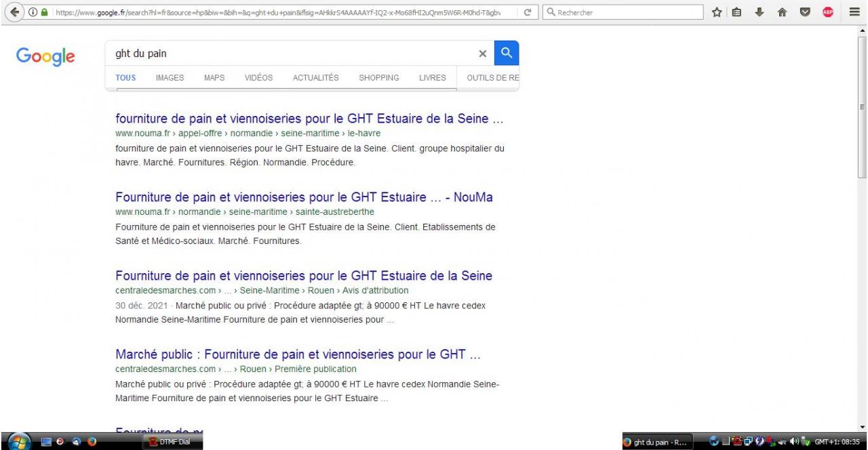868x450 pixels.
Task: Open the Adblock Plus ABP icon
Action: (828, 12)
